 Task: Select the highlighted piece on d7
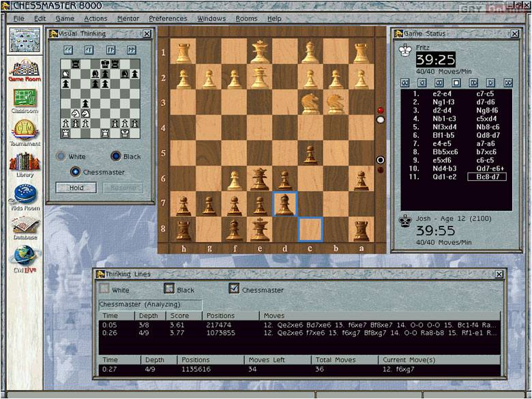tap(285, 204)
